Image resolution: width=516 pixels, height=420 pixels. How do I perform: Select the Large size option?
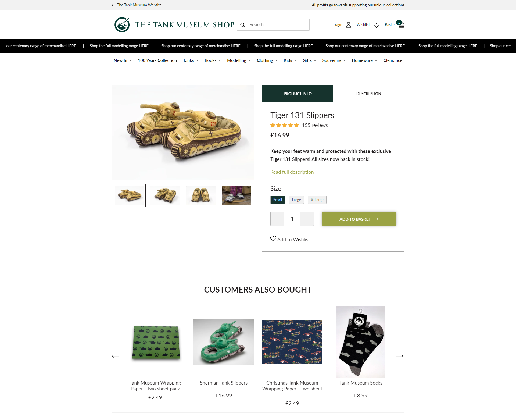296,200
